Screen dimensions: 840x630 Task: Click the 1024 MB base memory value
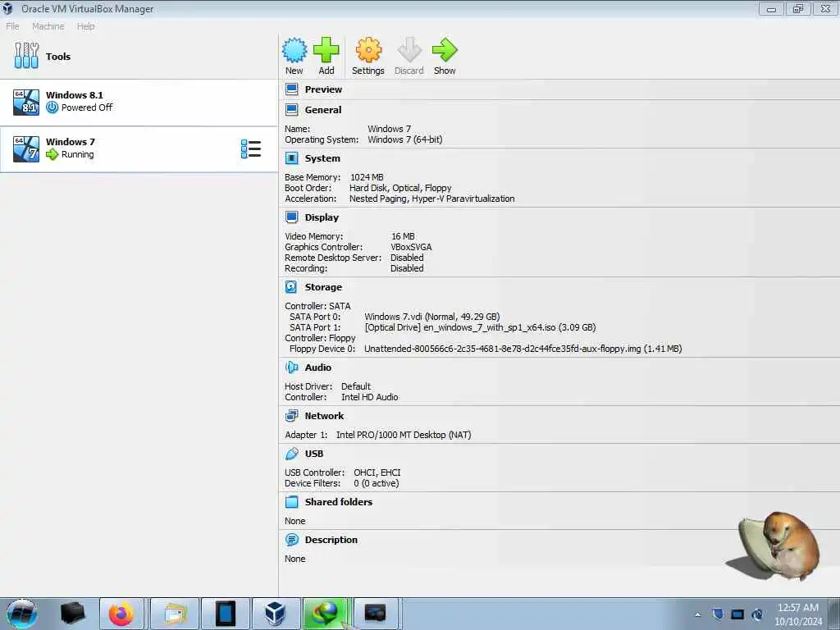point(367,177)
